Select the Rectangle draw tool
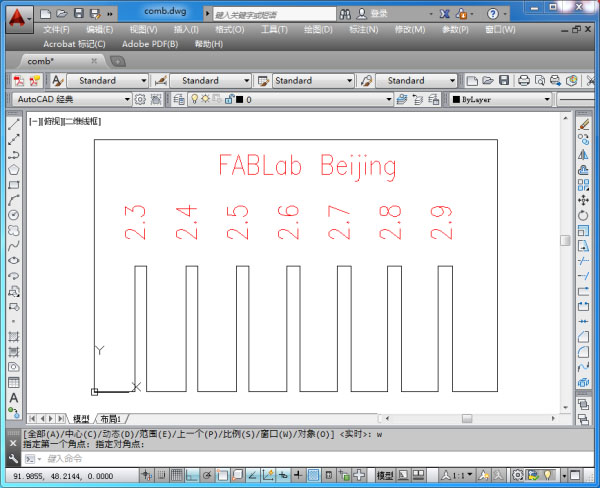 (14, 185)
